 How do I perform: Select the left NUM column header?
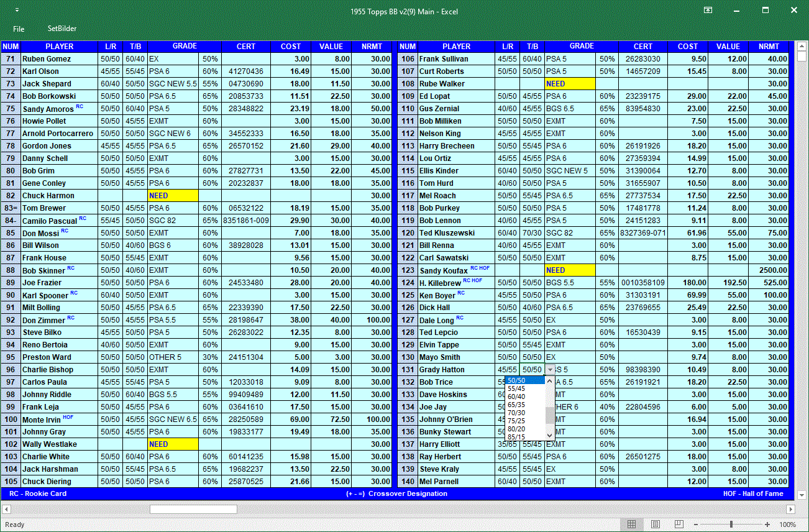(11, 47)
